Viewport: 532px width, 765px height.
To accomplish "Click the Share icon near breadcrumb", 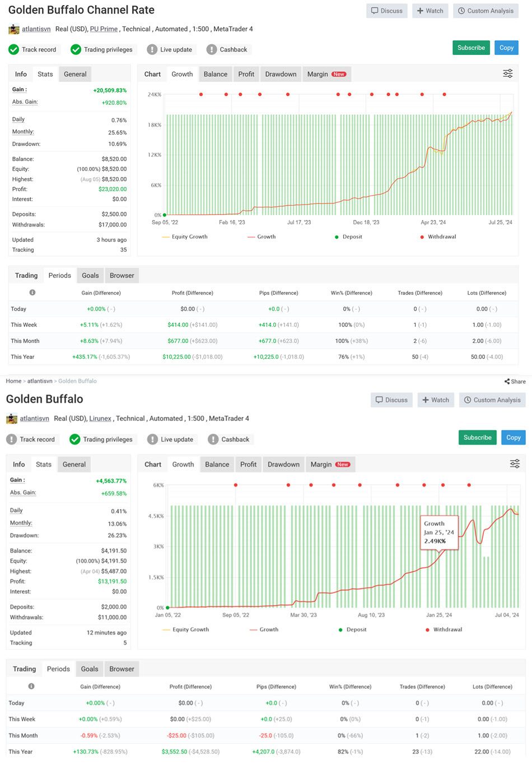I will click(x=507, y=382).
